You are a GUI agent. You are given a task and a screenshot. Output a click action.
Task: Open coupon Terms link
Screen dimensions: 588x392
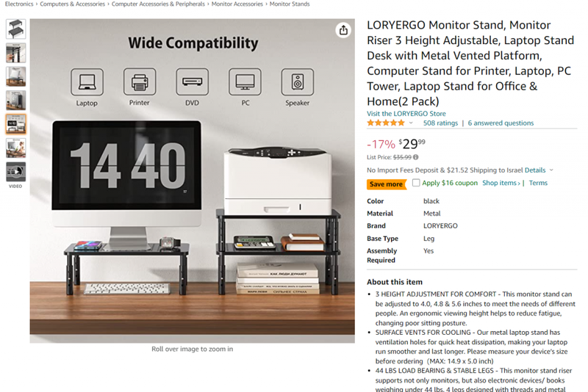[538, 183]
